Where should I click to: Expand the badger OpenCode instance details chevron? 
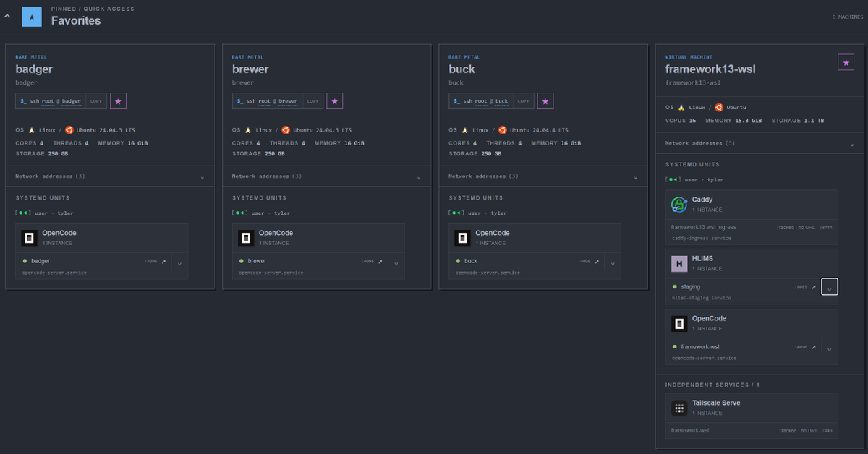coord(179,263)
